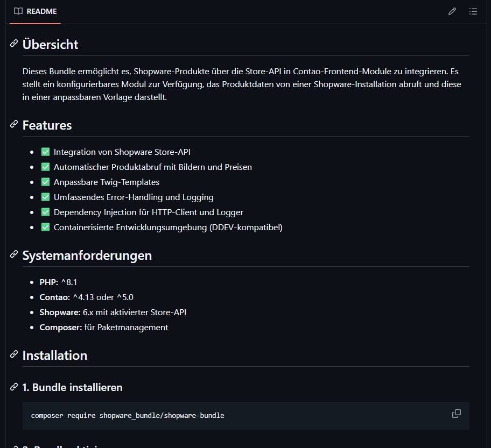Image resolution: width=491 pixels, height=448 pixels.
Task: Click the checkmark beside 'Dependency Injection für HTTP-Client'
Action: tap(45, 212)
